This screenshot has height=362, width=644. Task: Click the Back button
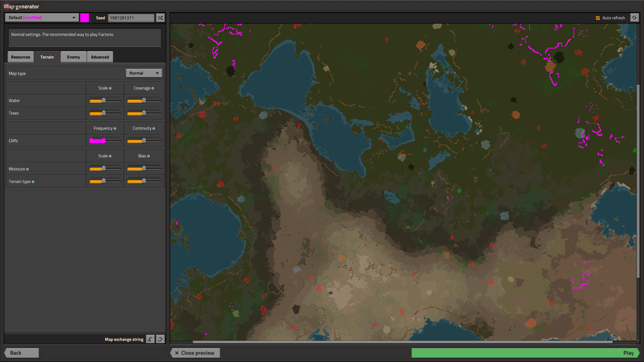coord(22,353)
